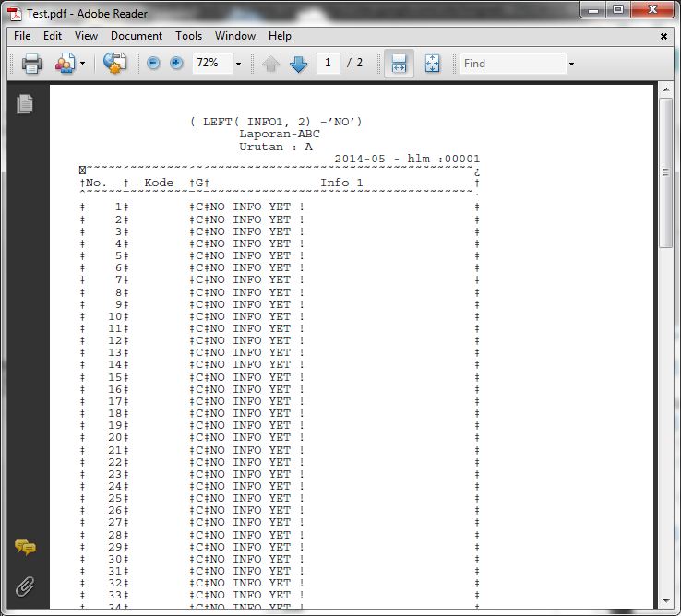Viewport: 681px width, 616px height.
Task: Open the Window menu
Action: tap(235, 36)
